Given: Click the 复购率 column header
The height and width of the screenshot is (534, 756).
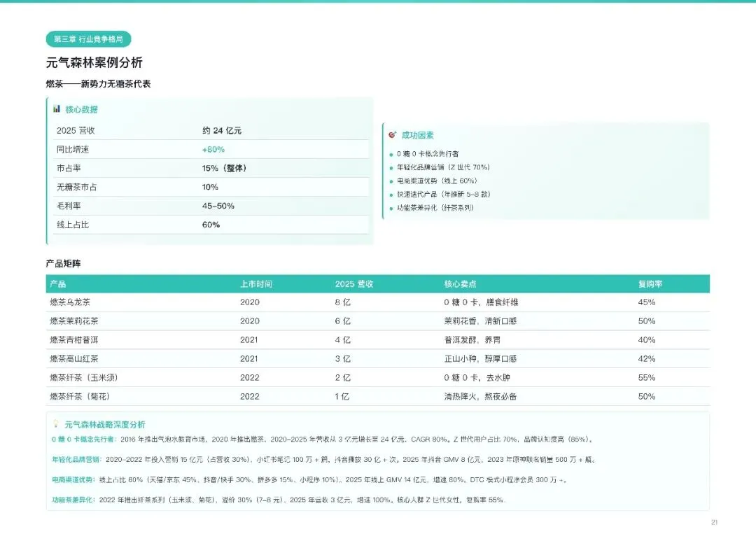Looking at the screenshot, I should pos(650,284).
